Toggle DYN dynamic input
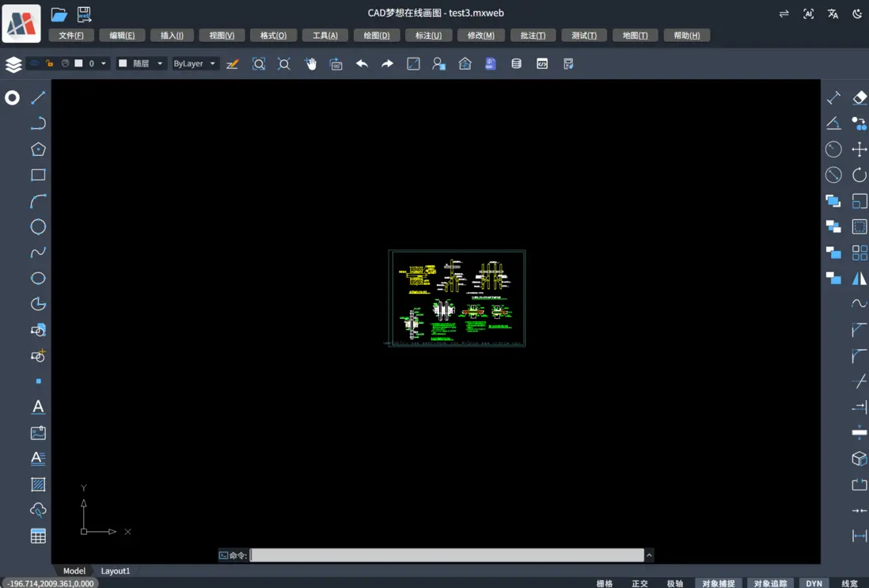869x588 pixels. 814,583
